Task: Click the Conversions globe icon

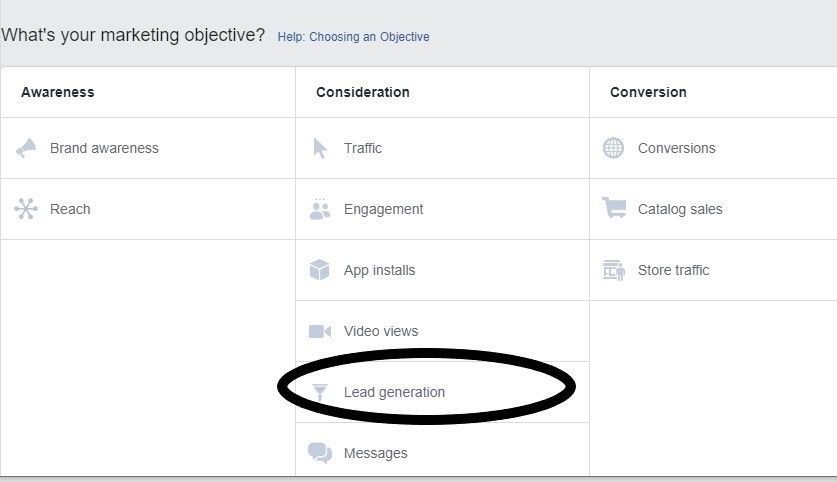Action: [x=613, y=148]
